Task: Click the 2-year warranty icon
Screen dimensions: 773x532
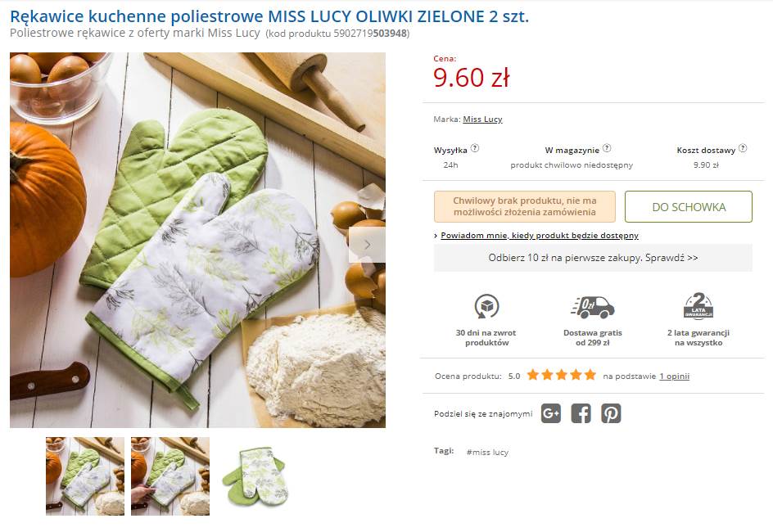Action: [698, 306]
